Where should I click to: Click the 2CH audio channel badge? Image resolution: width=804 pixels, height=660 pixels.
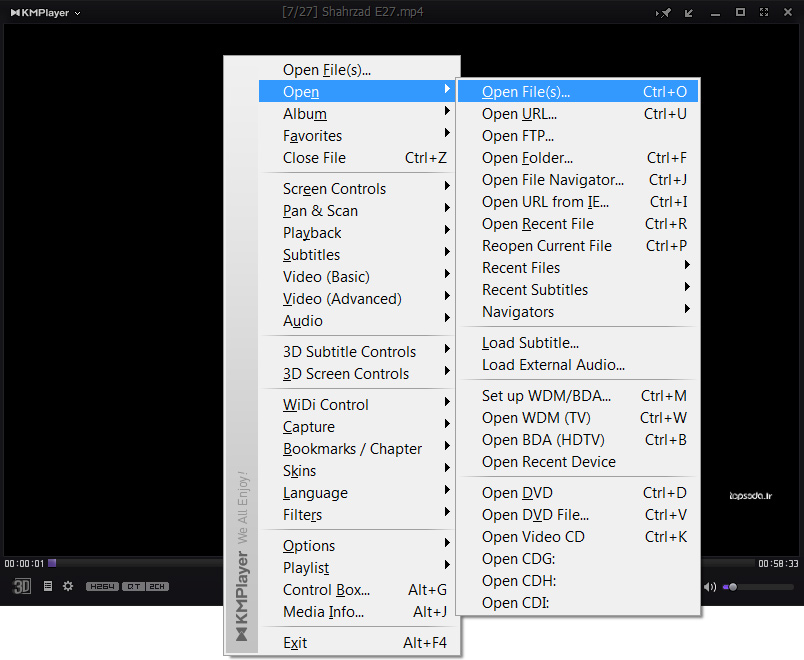[x=157, y=586]
